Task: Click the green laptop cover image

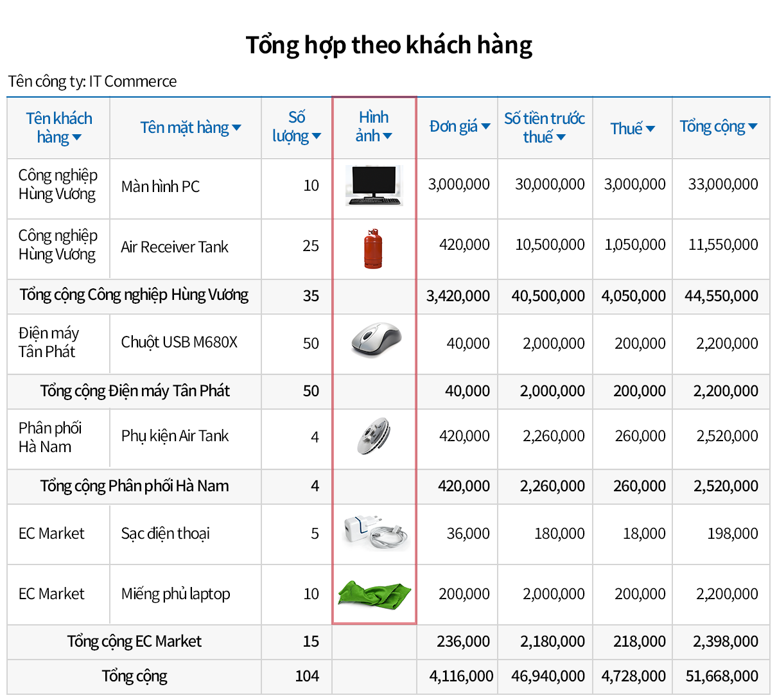Action: 374,593
